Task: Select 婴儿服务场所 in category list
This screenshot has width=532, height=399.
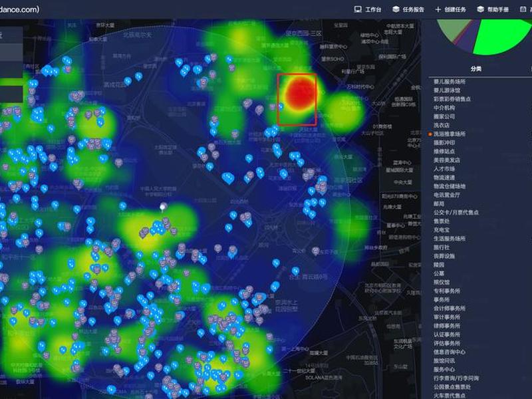Action: (450, 82)
